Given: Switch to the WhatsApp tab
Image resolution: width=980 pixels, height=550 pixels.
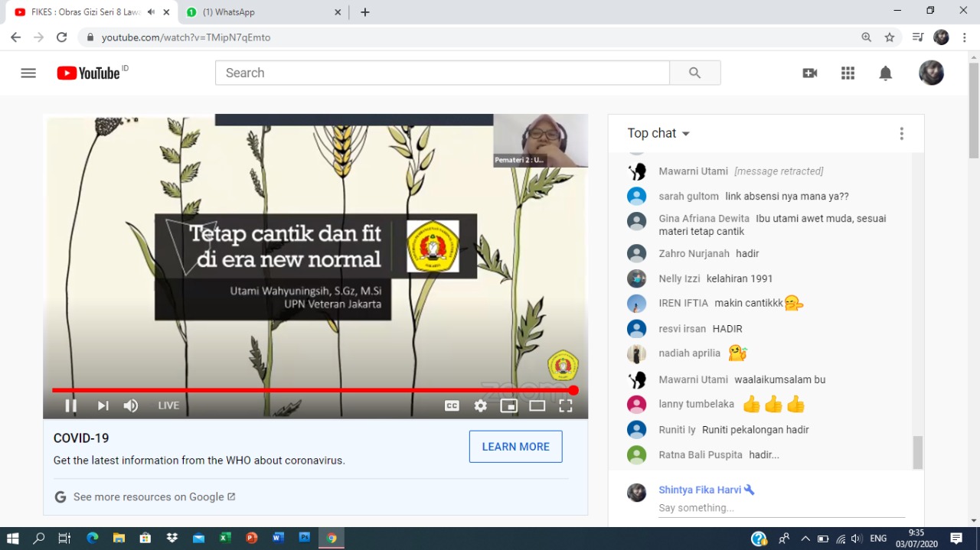Looking at the screenshot, I should pos(260,12).
